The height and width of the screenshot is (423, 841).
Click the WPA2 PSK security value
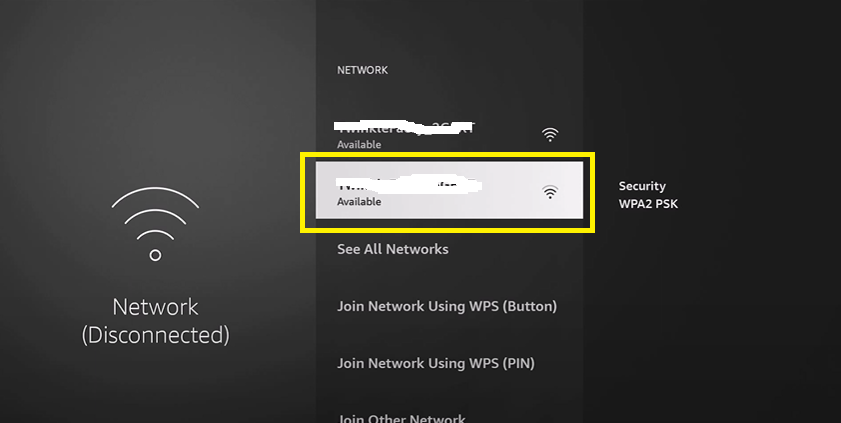click(648, 204)
